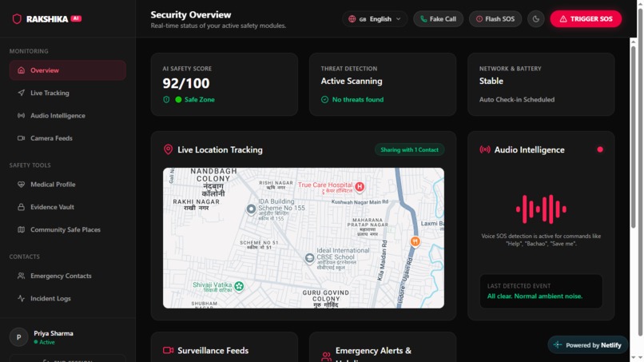Click the Shivaji Vatika park marker
644x362 pixels.
coord(239,285)
